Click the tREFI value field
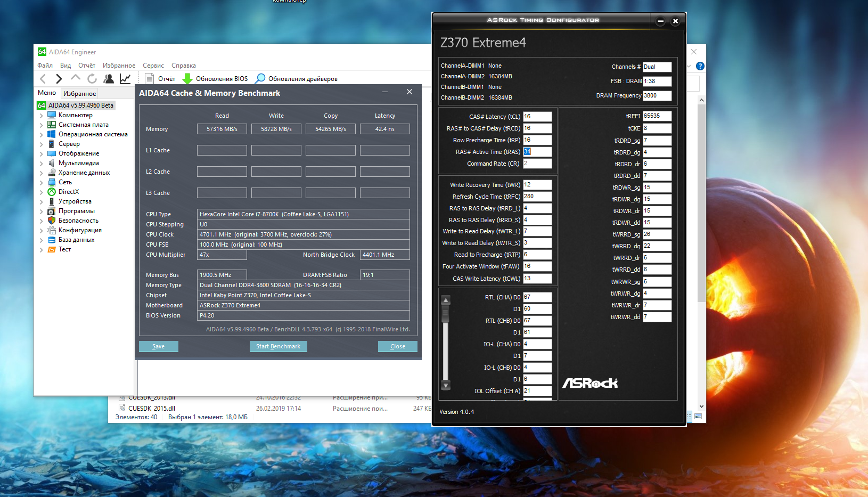Screen dimensions: 868x497 pyautogui.click(x=657, y=116)
